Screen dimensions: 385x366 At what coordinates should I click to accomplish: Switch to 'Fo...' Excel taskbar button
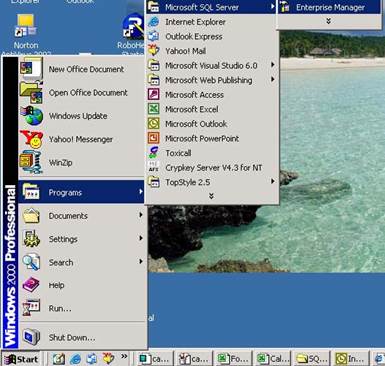[x=233, y=359]
